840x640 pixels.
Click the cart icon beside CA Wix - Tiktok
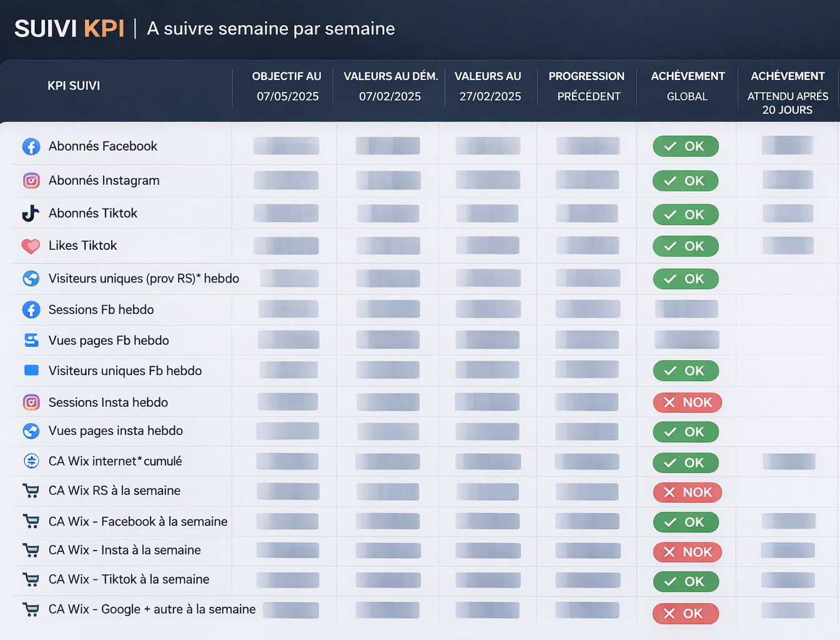click(31, 579)
